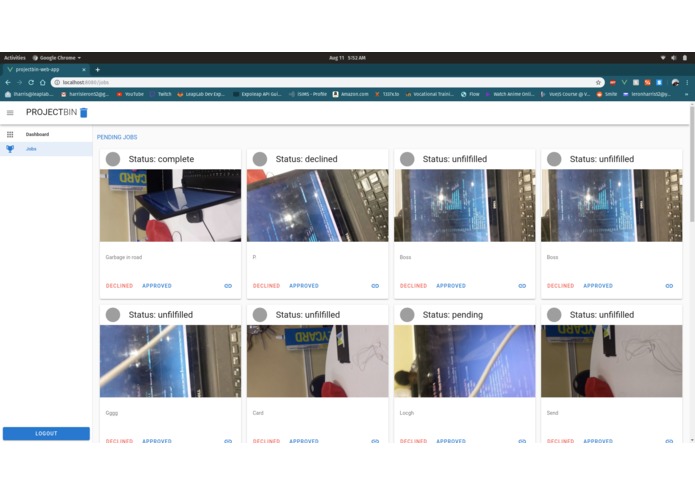Open the Vocational Traini bookmark
Screen dimensions: 695x494
pos(429,94)
